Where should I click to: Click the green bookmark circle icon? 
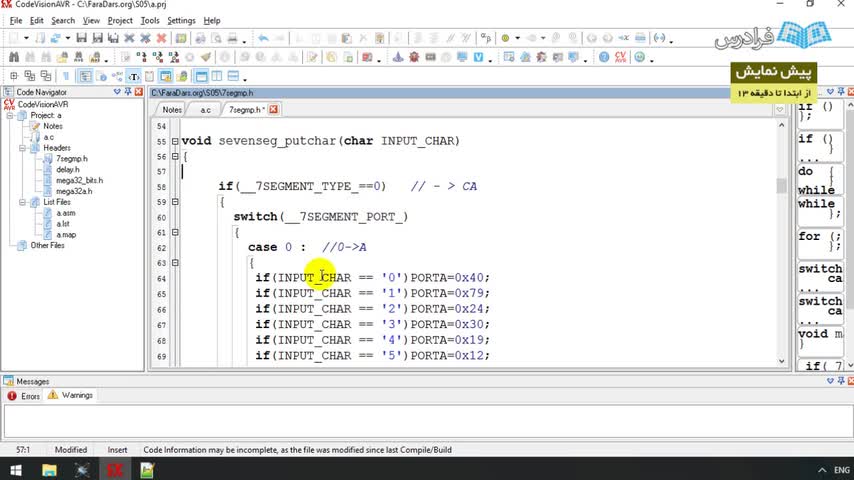coord(505,38)
